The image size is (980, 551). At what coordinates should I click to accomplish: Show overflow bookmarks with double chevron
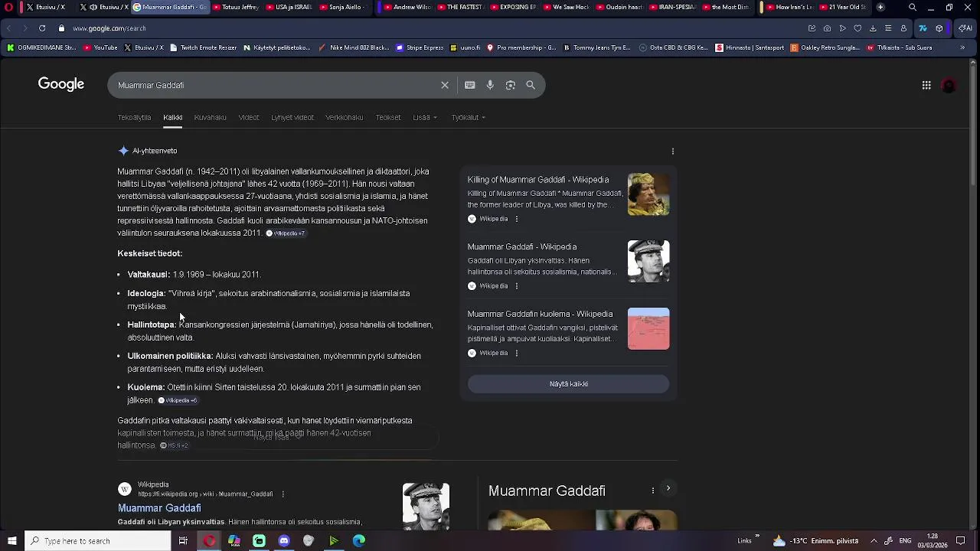coord(962,47)
